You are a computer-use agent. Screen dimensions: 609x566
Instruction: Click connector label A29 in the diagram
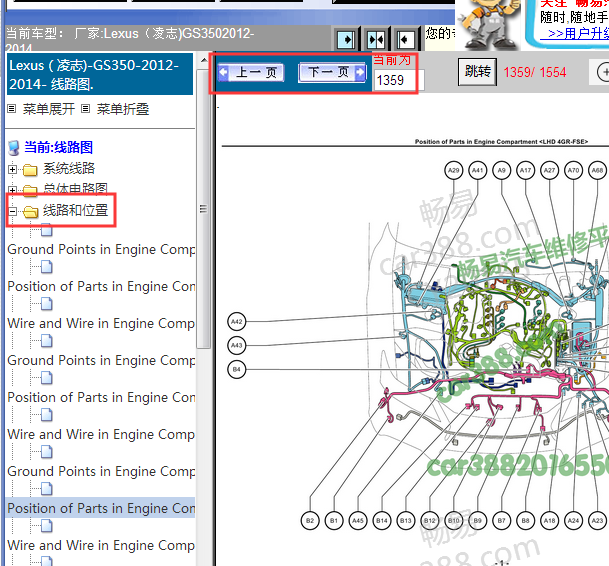(x=454, y=171)
